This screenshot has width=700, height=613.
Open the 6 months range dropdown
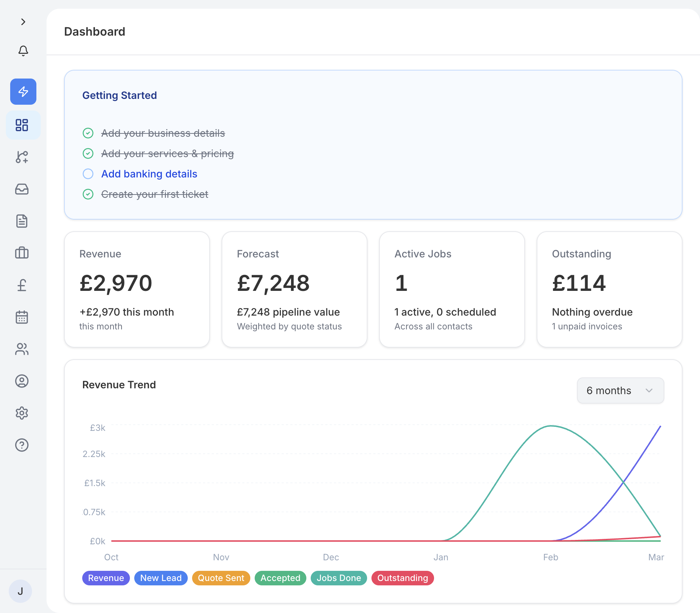(x=620, y=390)
